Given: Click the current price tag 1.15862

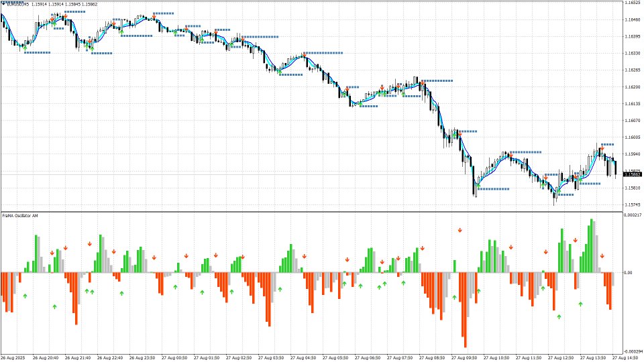Looking at the screenshot, I should pyautogui.click(x=633, y=174).
